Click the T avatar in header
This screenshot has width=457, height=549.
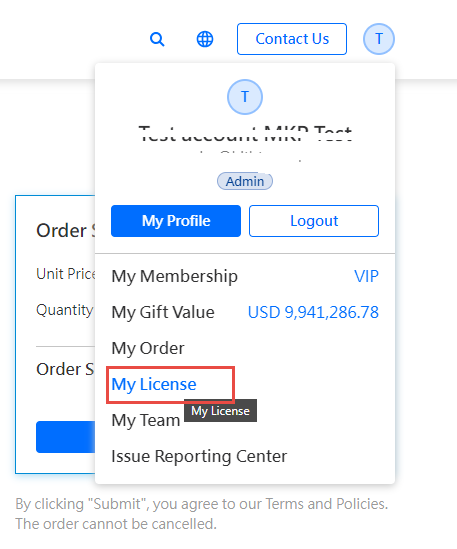coord(379,39)
